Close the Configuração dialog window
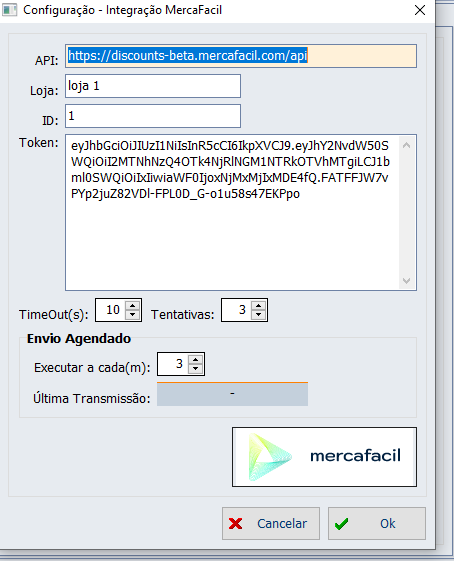The image size is (454, 561). (x=420, y=10)
